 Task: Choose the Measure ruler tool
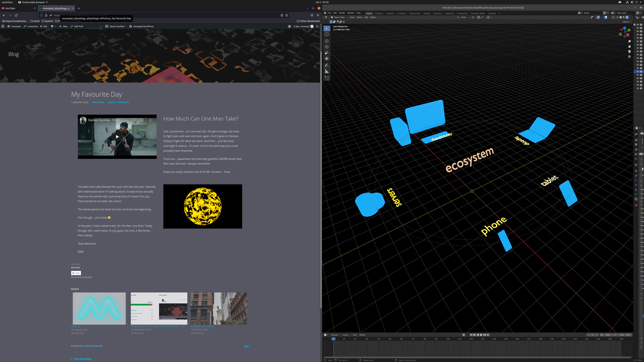327,71
